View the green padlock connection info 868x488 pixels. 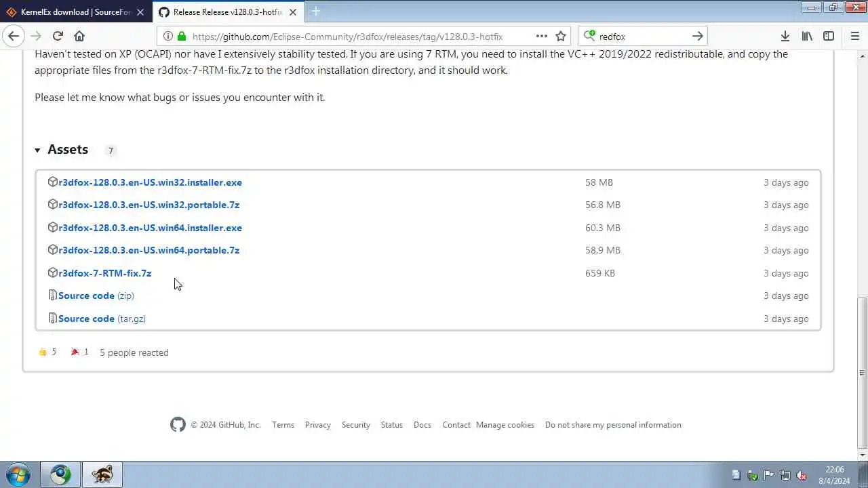181,37
